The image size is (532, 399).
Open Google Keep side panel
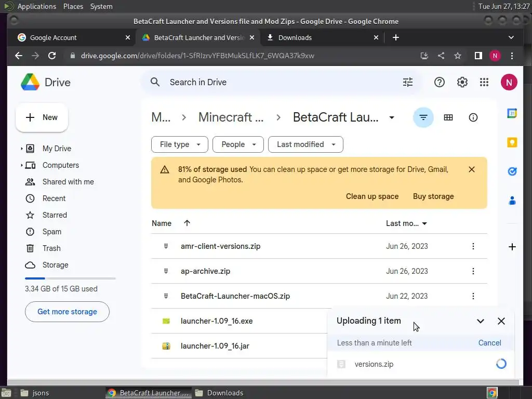click(512, 142)
